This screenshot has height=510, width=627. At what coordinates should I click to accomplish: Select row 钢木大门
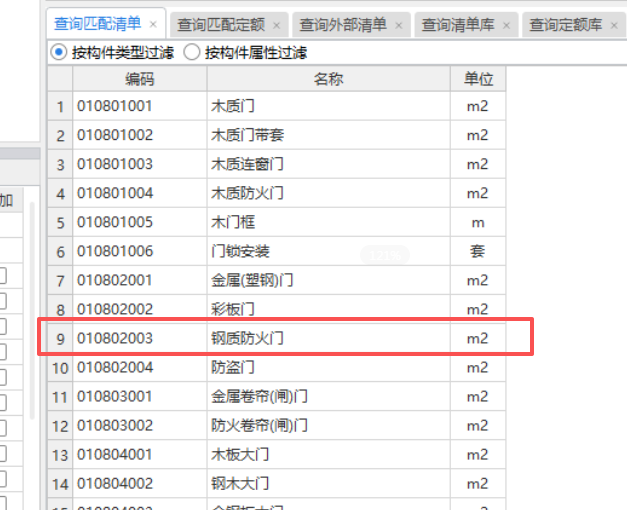pyautogui.click(x=277, y=484)
